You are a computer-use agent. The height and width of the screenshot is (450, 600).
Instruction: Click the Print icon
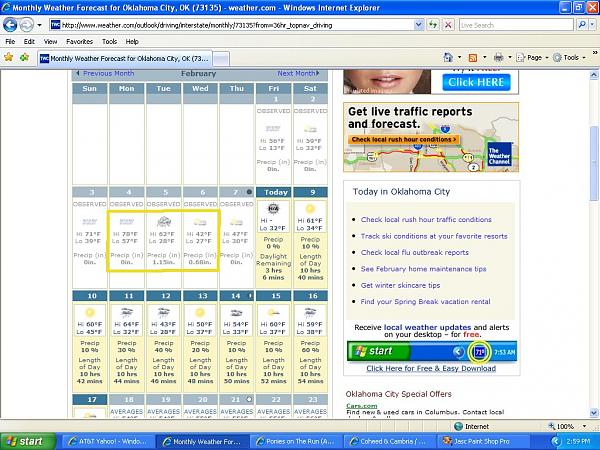(498, 57)
